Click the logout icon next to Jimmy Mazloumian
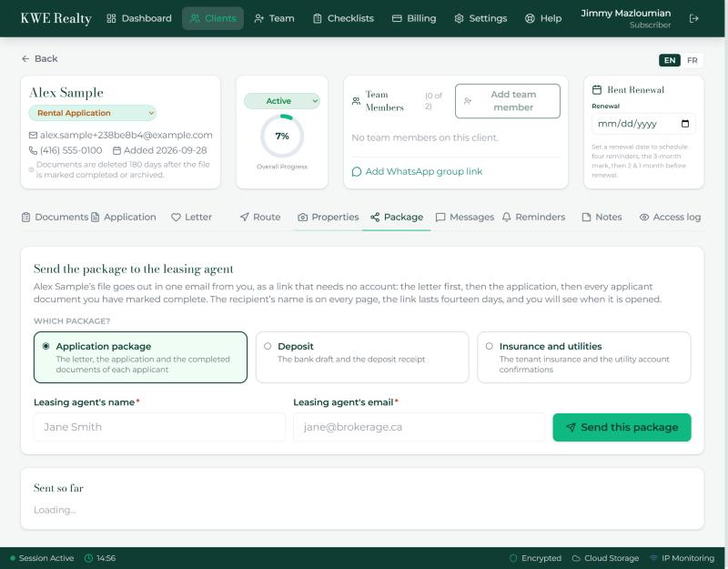728x569 pixels. 693,18
